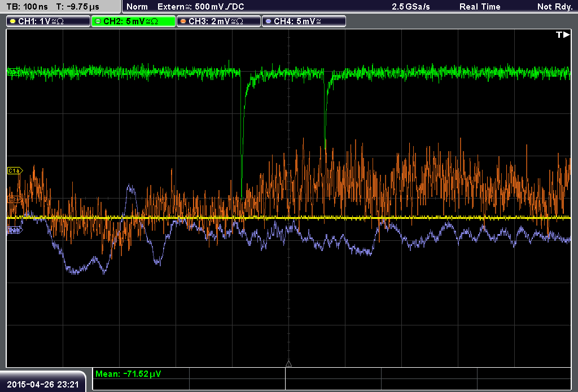Click the Mean: -71.52 µV measurement
Image resolution: width=578 pixels, height=392 pixels.
click(x=128, y=373)
